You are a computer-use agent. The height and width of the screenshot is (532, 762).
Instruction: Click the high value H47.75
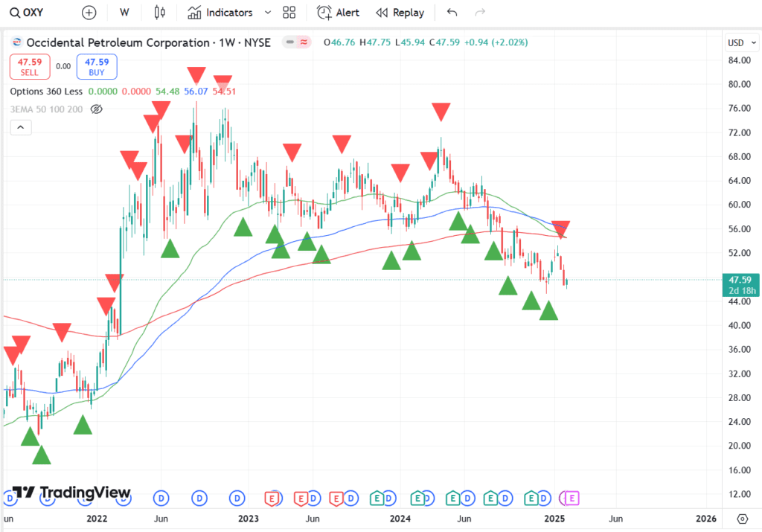coord(375,42)
